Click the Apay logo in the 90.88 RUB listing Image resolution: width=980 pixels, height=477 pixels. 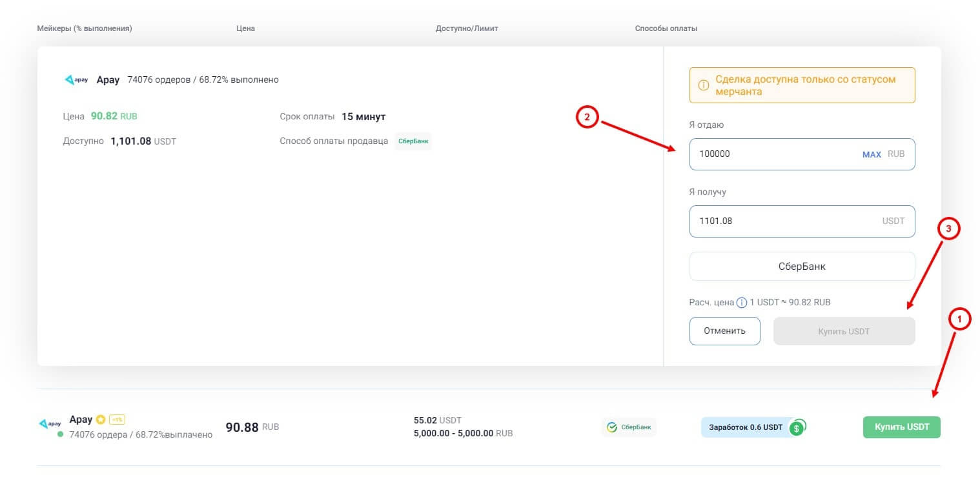tap(50, 423)
